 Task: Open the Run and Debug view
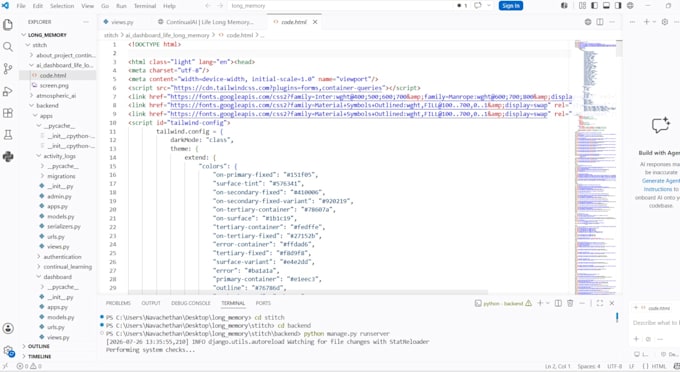(x=8, y=91)
